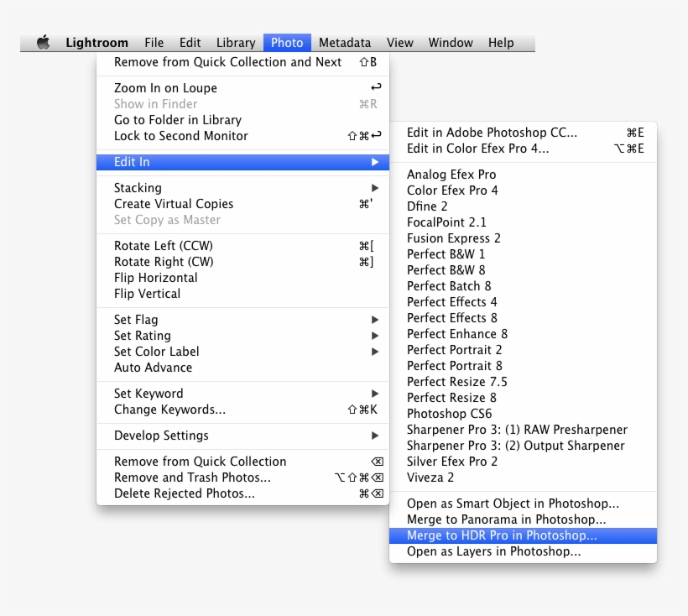Choose Remove from Quick Collection and Next
Image resolution: width=688 pixels, height=616 pixels.
click(x=242, y=62)
